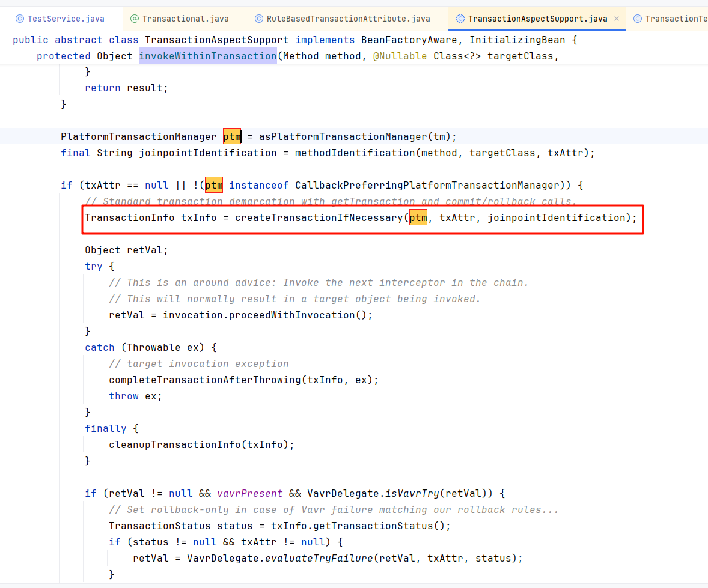708x588 pixels.
Task: Click 'This is an around advice' comment
Action: coord(319,283)
